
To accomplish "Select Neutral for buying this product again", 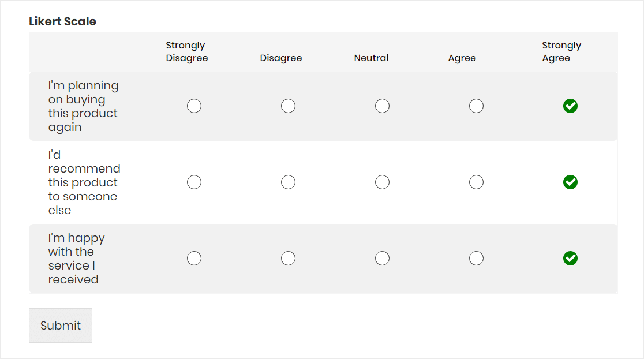I will [x=382, y=106].
